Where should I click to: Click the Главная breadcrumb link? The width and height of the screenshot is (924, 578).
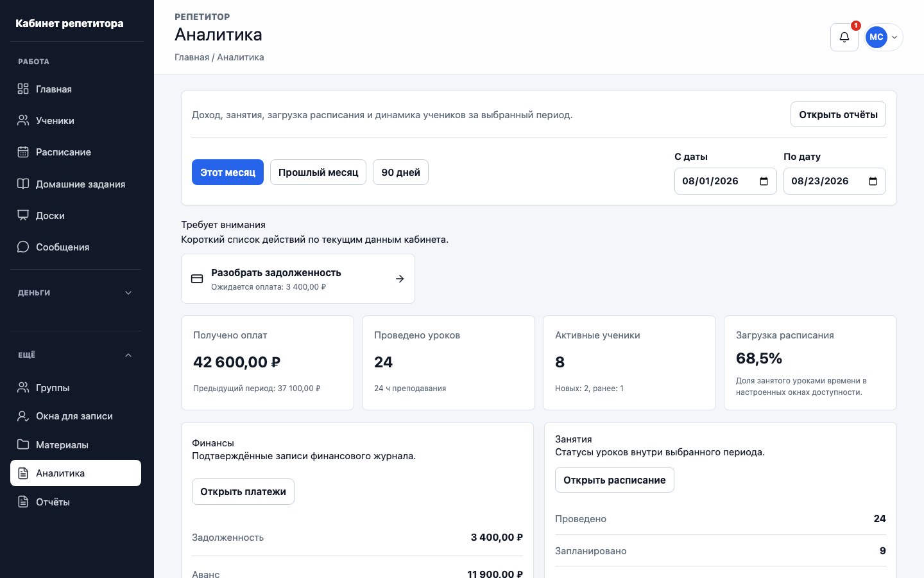(192, 57)
